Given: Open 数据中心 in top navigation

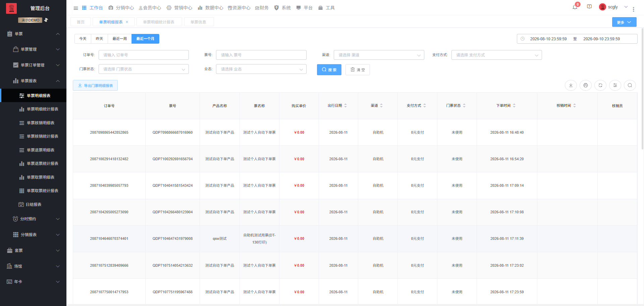Looking at the screenshot, I should tap(210, 8).
